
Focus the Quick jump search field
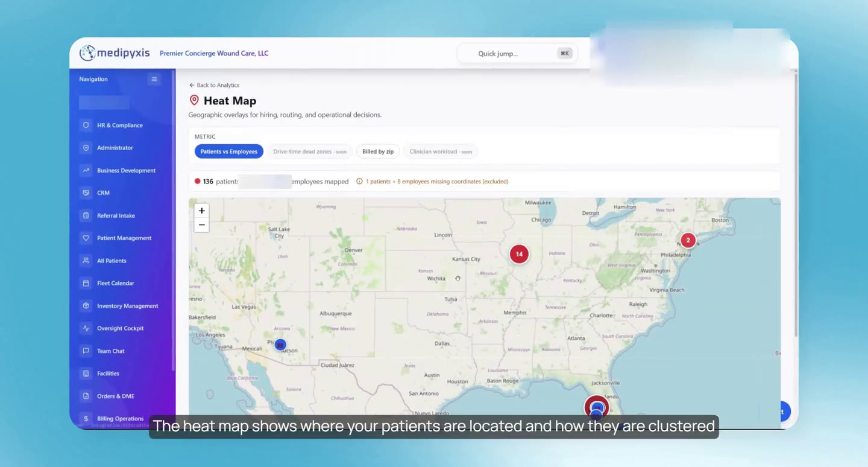click(517, 53)
